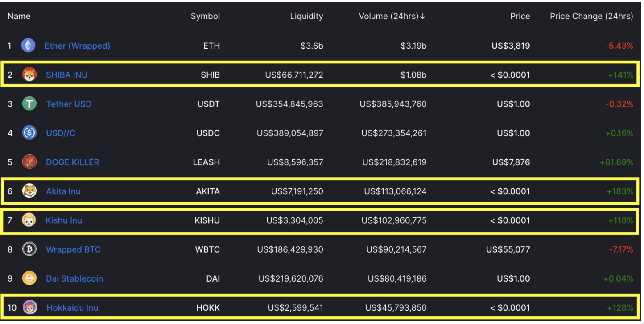
Task: Click the Tether USD green icon
Action: coord(29,104)
